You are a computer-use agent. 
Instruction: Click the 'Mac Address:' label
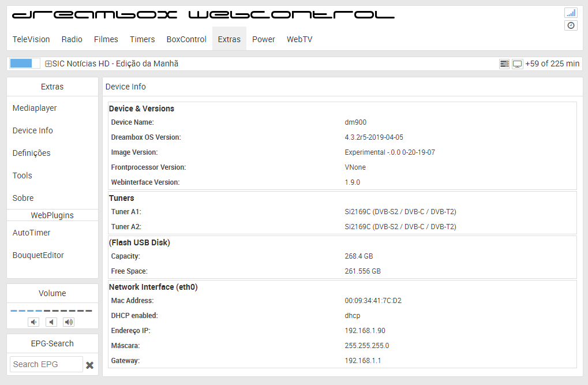point(132,301)
